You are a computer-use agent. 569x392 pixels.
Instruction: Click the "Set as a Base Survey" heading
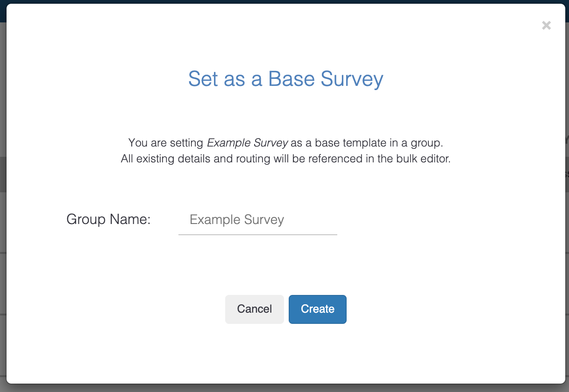pos(285,79)
